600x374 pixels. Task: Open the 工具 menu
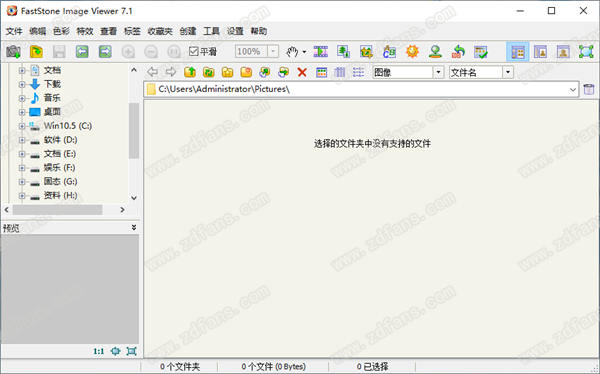[x=211, y=31]
